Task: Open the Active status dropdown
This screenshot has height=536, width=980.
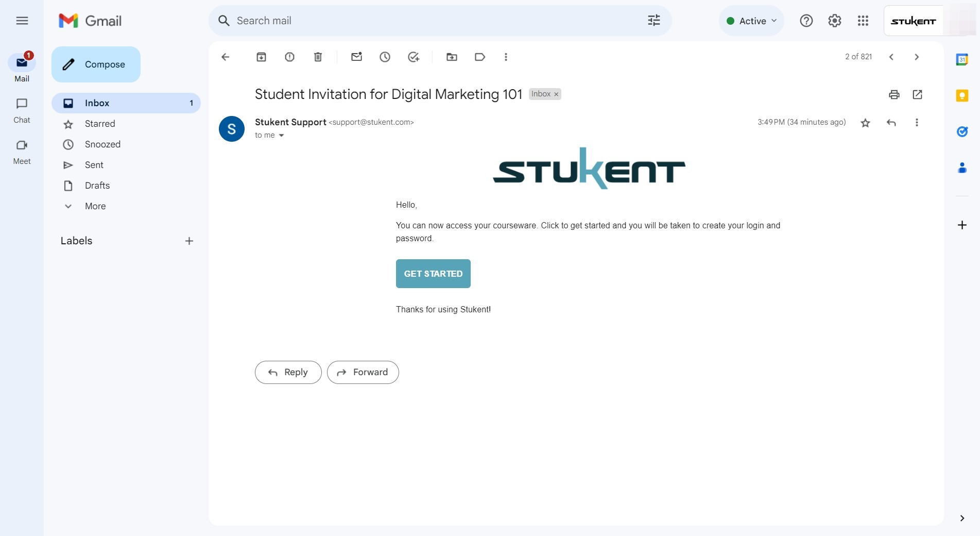Action: click(751, 21)
